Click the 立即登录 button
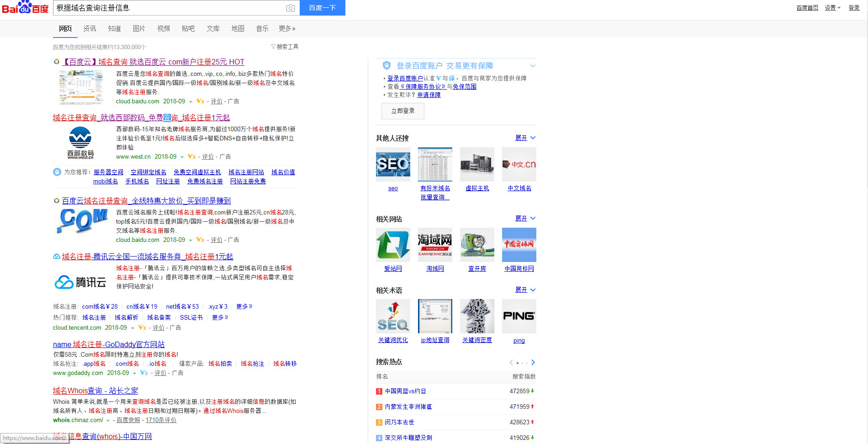The image size is (868, 444). pyautogui.click(x=403, y=111)
